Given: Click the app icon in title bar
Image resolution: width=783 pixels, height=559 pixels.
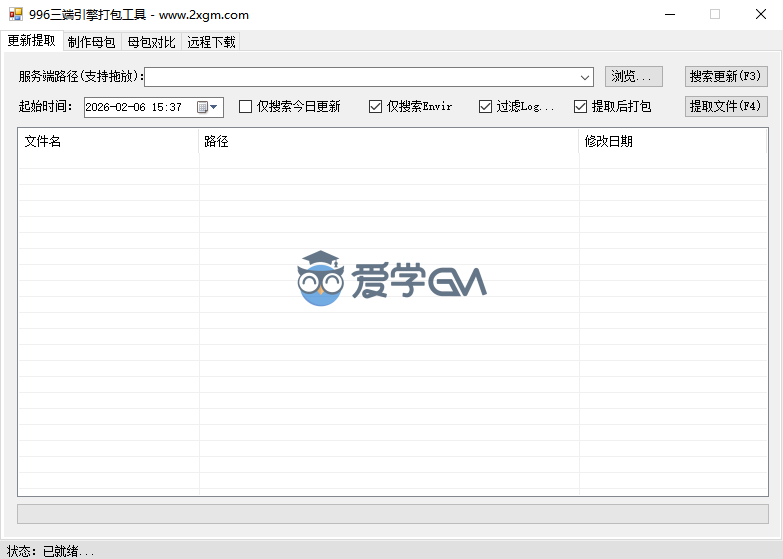Looking at the screenshot, I should [x=15, y=15].
